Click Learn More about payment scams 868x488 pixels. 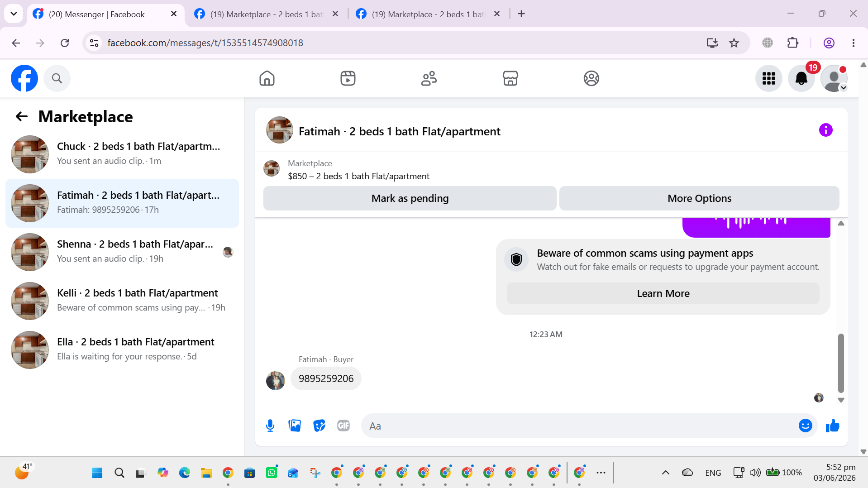(663, 293)
